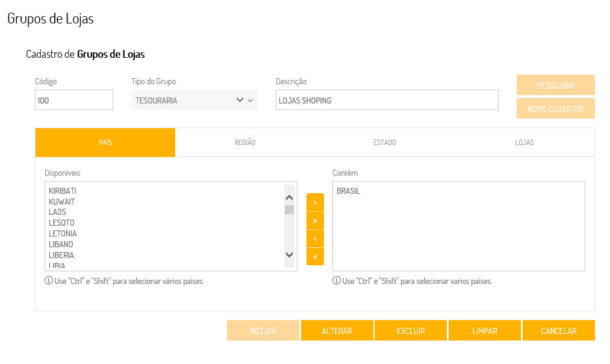Select BRASIL in the Contém list
The image size is (610, 364).
[349, 191]
